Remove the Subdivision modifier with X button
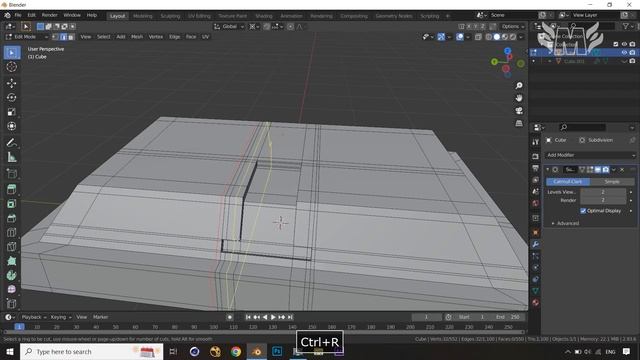 [x=622, y=169]
